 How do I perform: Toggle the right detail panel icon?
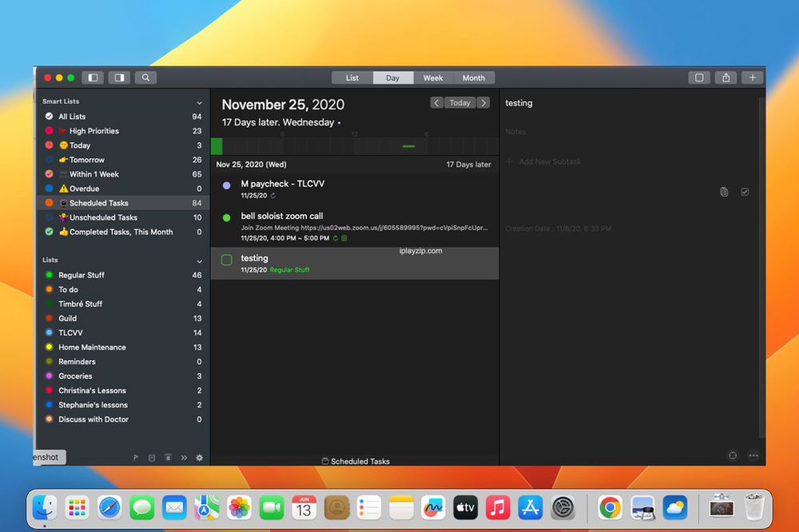coord(119,77)
